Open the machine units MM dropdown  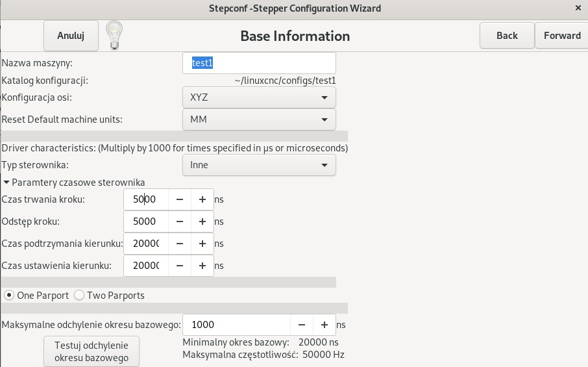coord(259,120)
